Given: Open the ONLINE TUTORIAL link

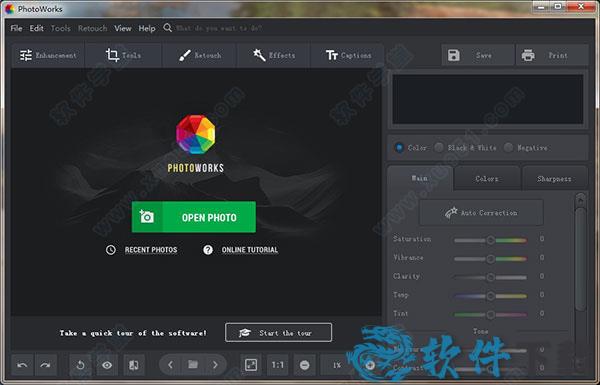Looking at the screenshot, I should 249,250.
